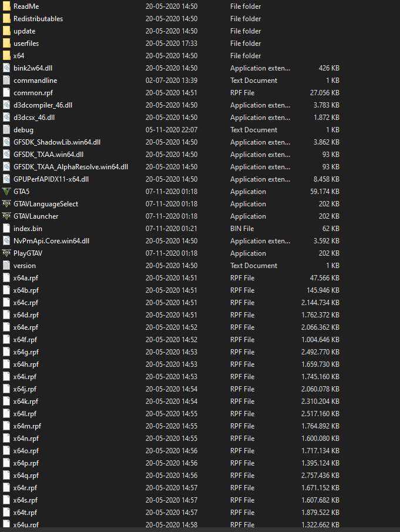Select the version text document

click(25, 266)
